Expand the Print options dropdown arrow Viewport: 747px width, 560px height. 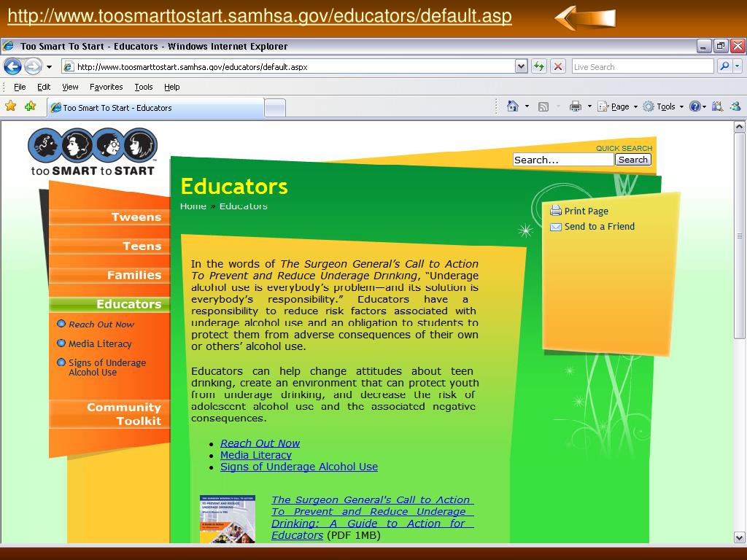pos(589,106)
